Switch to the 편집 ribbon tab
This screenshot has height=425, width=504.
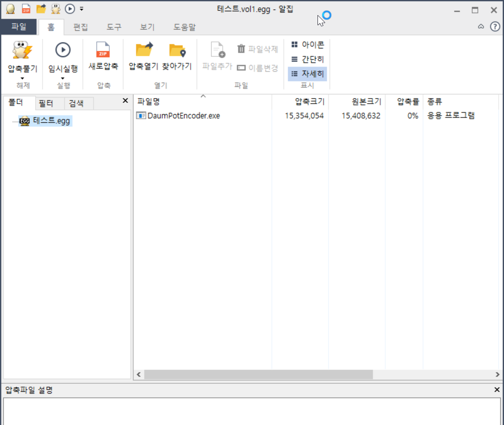(81, 27)
